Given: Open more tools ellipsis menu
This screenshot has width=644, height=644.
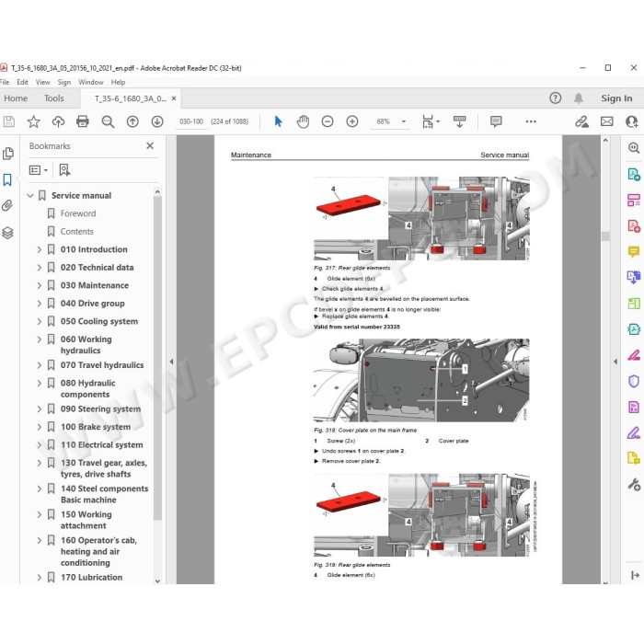Looking at the screenshot, I should (531, 121).
